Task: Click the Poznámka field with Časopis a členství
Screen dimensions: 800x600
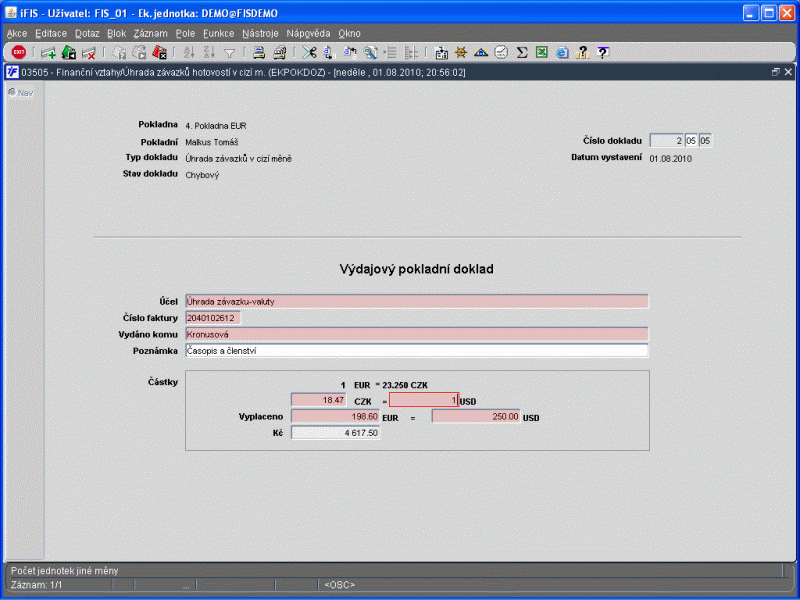Action: 416,351
